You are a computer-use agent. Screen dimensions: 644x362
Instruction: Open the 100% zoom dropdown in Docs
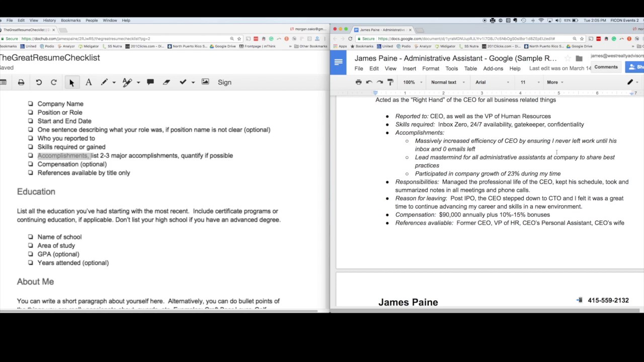click(412, 82)
